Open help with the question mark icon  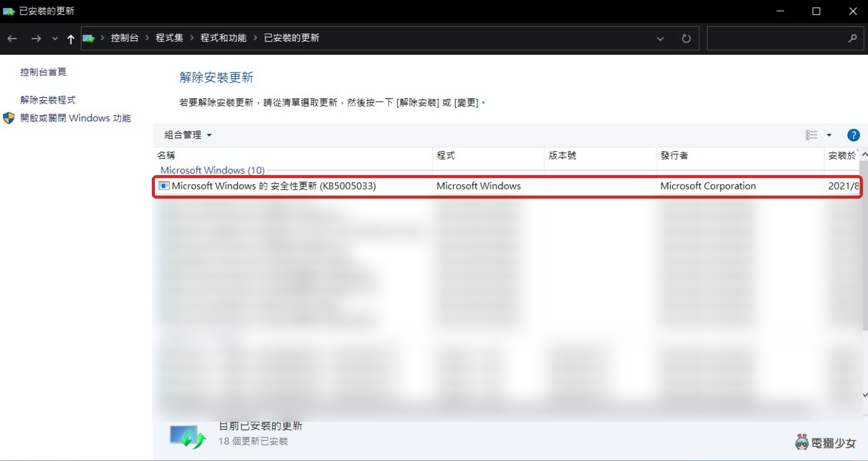tap(853, 135)
